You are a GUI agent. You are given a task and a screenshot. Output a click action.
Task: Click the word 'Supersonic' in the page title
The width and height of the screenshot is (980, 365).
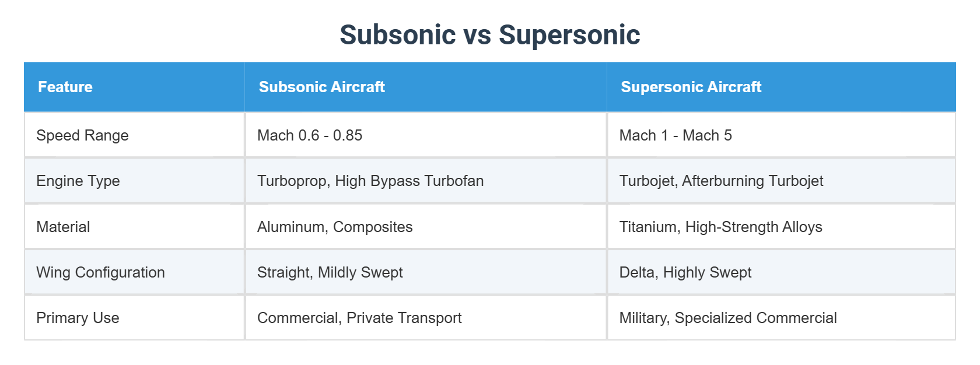pyautogui.click(x=569, y=35)
